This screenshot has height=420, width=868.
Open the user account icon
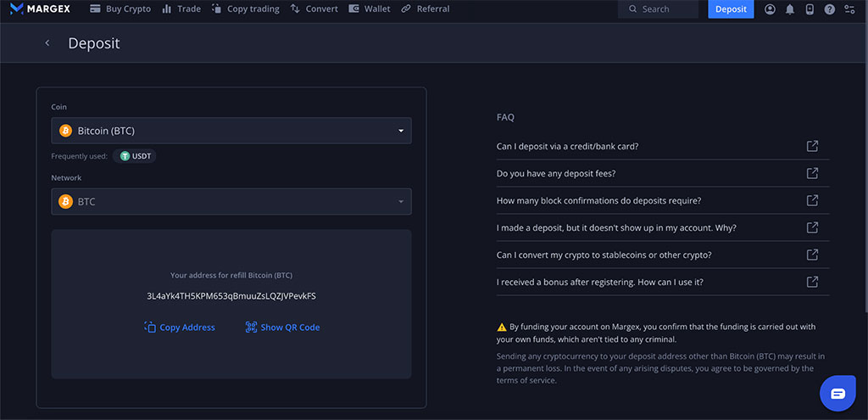[x=770, y=8]
